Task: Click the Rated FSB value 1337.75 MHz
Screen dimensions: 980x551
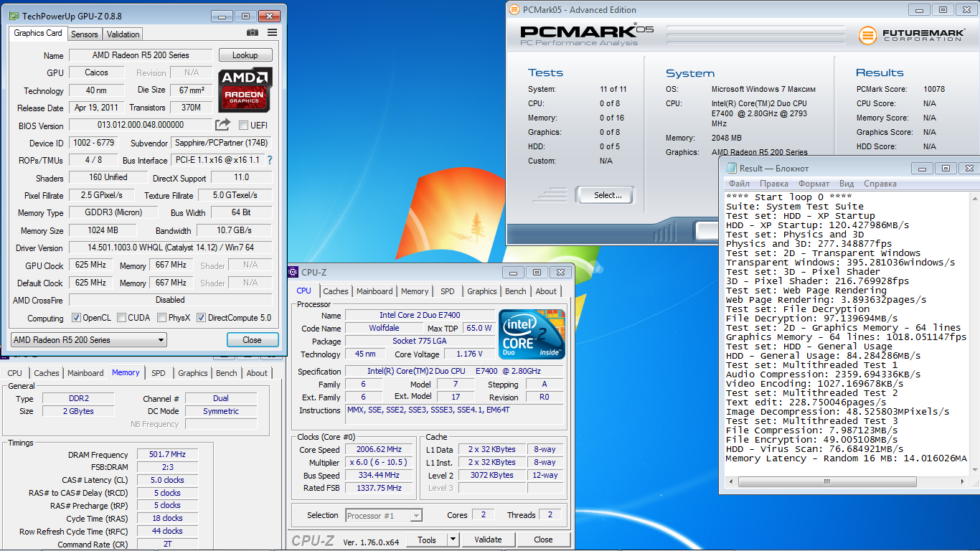Action: tap(378, 488)
